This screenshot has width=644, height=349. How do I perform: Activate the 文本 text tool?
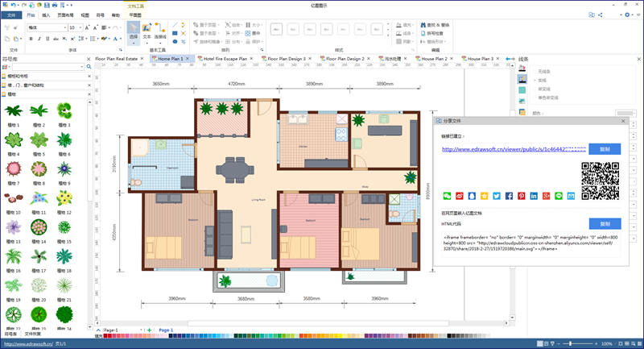[147, 31]
